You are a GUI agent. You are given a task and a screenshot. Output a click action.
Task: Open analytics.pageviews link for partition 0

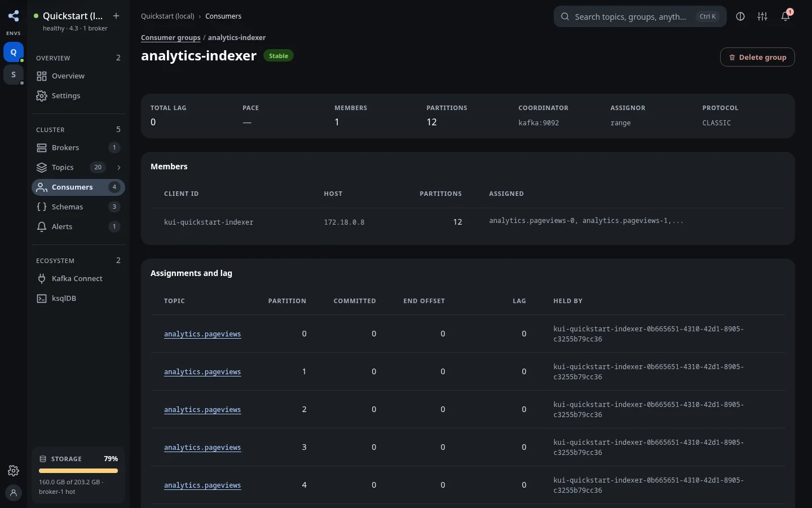[x=202, y=334]
